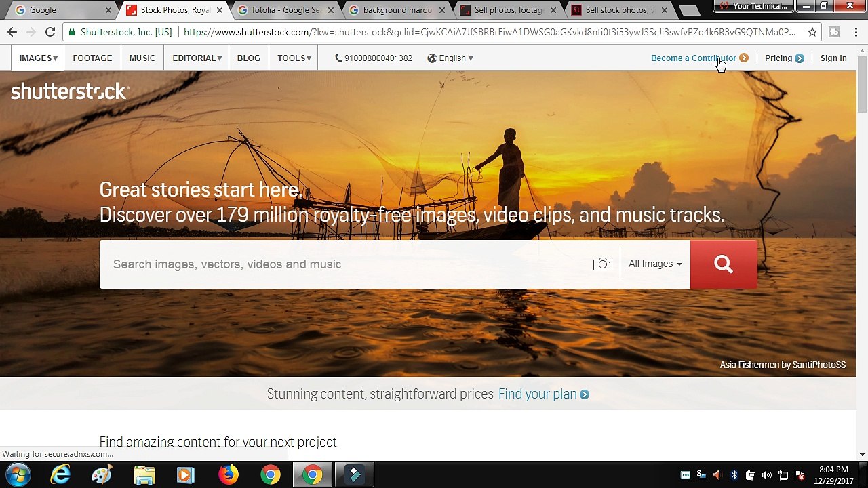
Task: Click the browser extension icon beside star
Action: [x=834, y=32]
